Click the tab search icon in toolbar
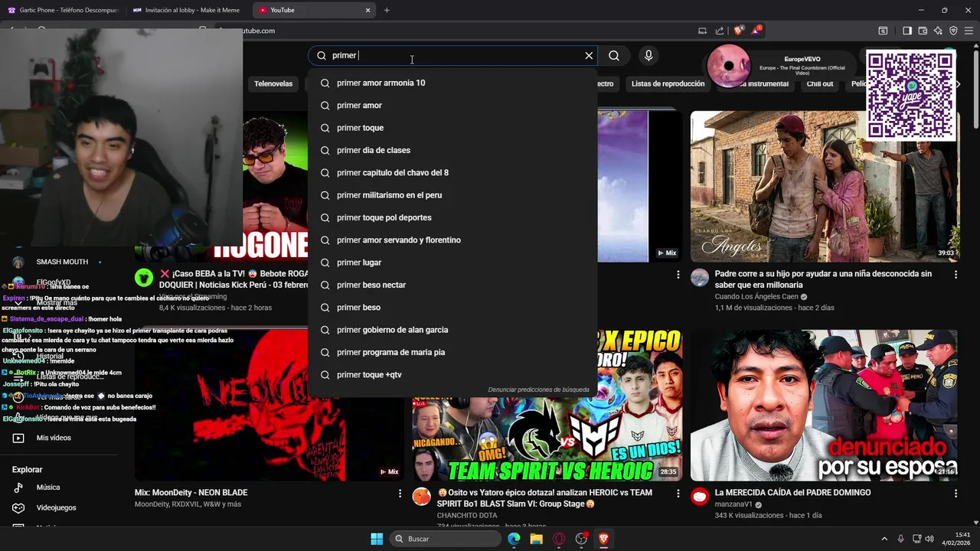The image size is (980, 551). (x=883, y=31)
